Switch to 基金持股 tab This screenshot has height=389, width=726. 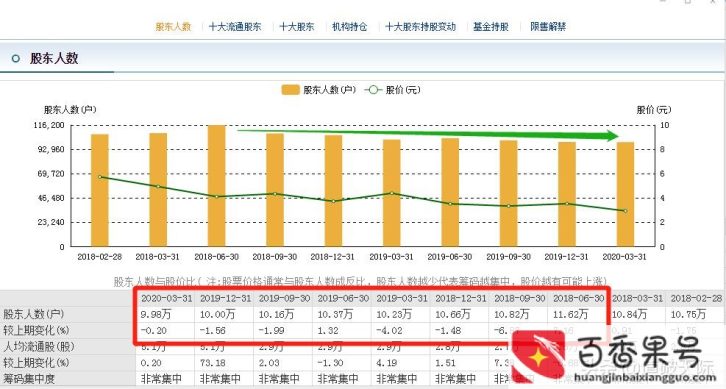(x=491, y=27)
